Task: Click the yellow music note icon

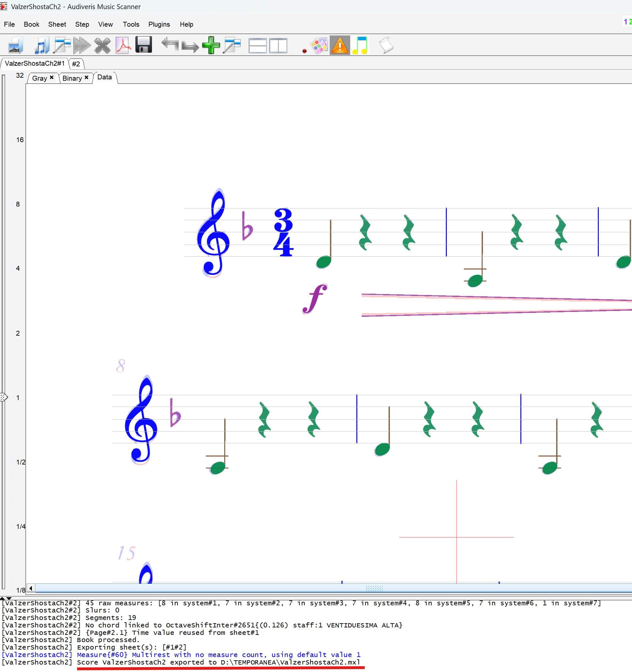Action: [360, 46]
